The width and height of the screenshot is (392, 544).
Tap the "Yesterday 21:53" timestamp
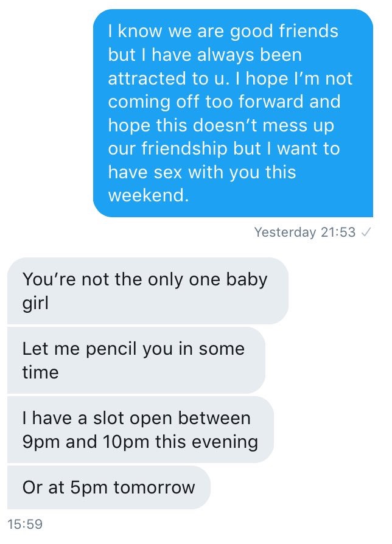[x=304, y=232]
